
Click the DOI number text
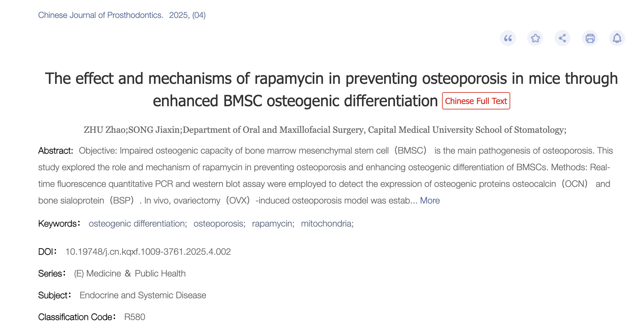(x=148, y=252)
